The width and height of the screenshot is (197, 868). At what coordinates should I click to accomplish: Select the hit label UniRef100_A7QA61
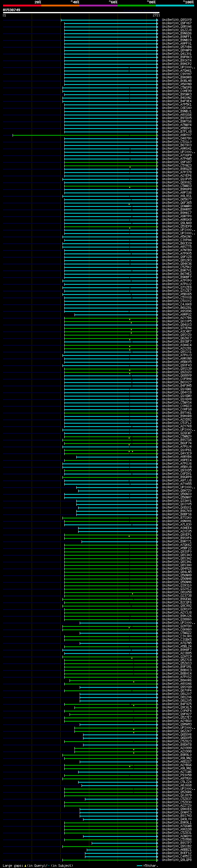pos(177,71)
